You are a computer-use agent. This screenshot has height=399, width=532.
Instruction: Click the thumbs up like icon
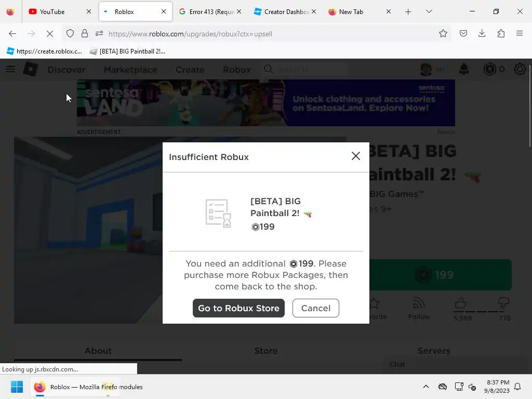click(460, 303)
